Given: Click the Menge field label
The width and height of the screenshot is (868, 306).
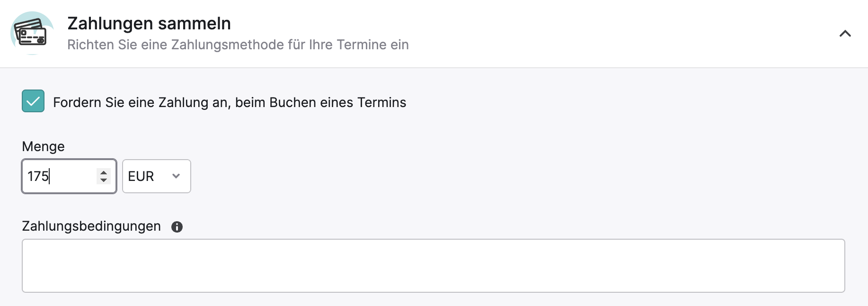Looking at the screenshot, I should click(43, 146).
